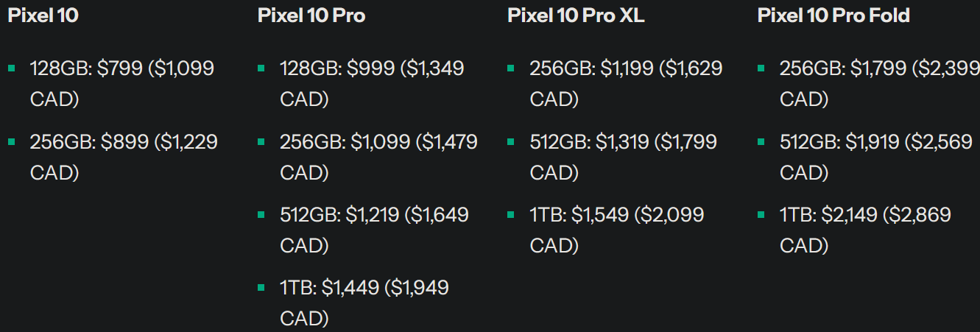Click the Pixel 10 Pro Fold heading

coord(833,15)
